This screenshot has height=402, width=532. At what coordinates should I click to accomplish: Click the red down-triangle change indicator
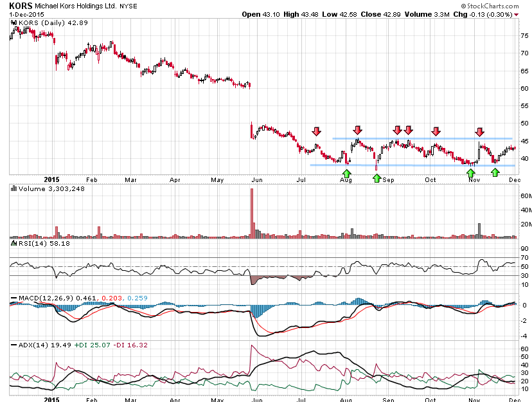coord(516,15)
